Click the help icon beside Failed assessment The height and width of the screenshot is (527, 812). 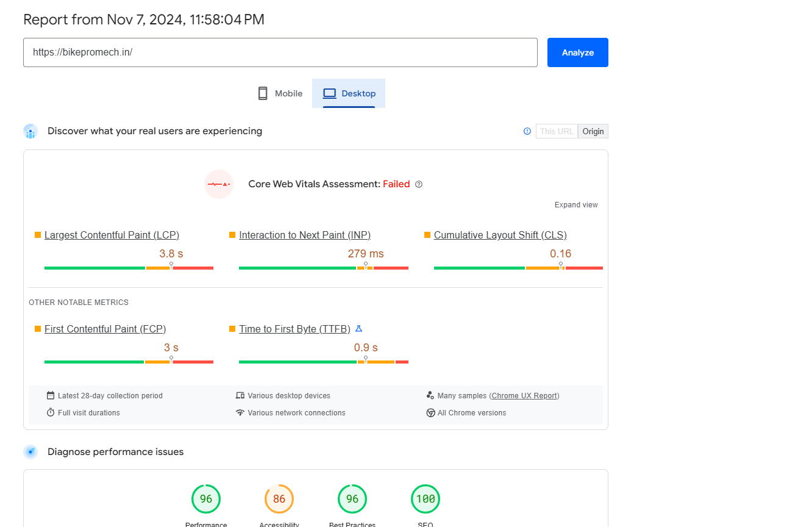click(419, 184)
